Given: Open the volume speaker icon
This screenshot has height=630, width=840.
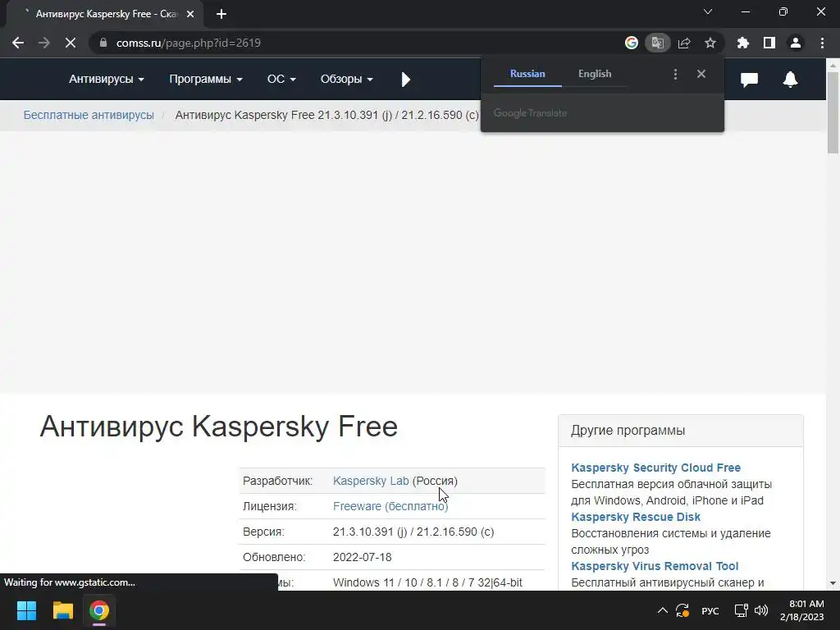Looking at the screenshot, I should pyautogui.click(x=761, y=610).
